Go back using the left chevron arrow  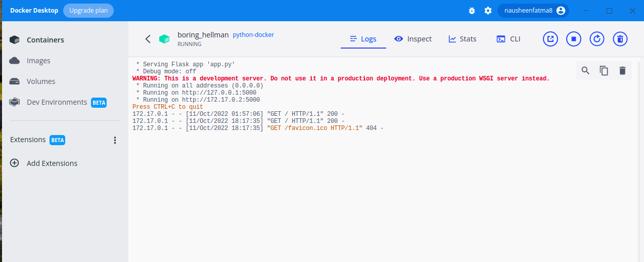(x=148, y=39)
